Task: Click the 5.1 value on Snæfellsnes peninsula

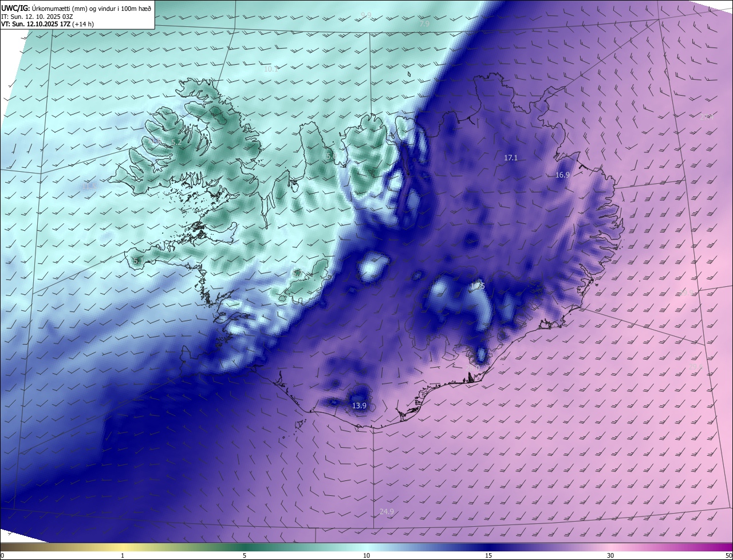Action: click(x=137, y=261)
